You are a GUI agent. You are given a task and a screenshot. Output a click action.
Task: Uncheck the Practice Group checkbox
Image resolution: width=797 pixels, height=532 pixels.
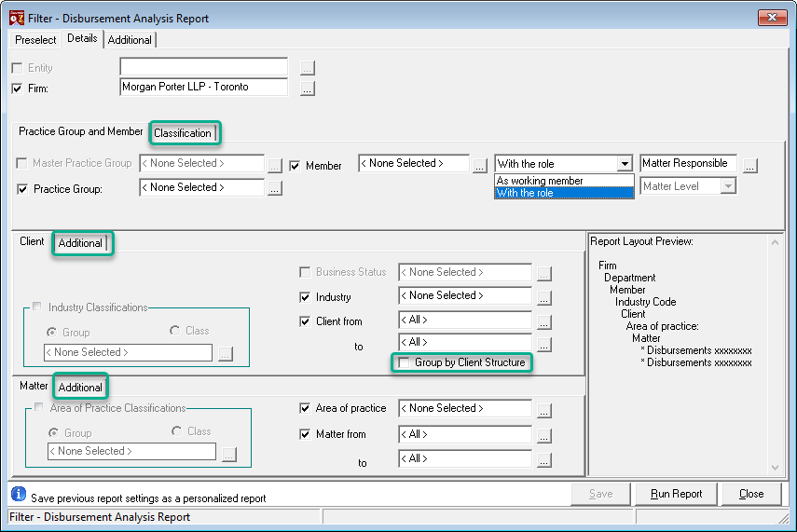coord(22,189)
